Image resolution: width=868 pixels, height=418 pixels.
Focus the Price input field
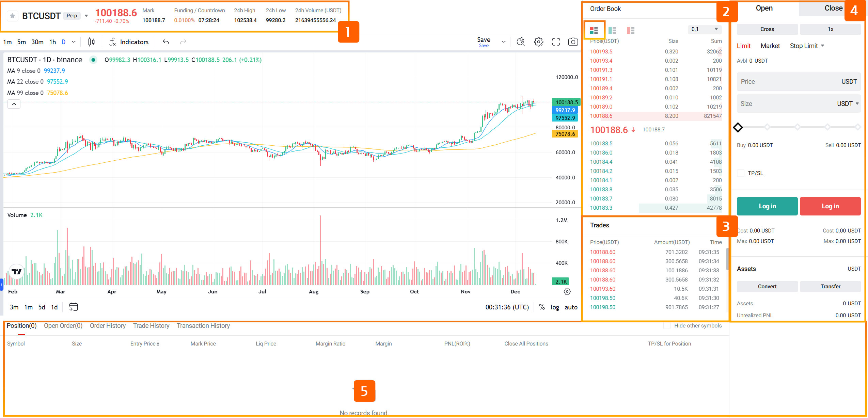pyautogui.click(x=799, y=82)
